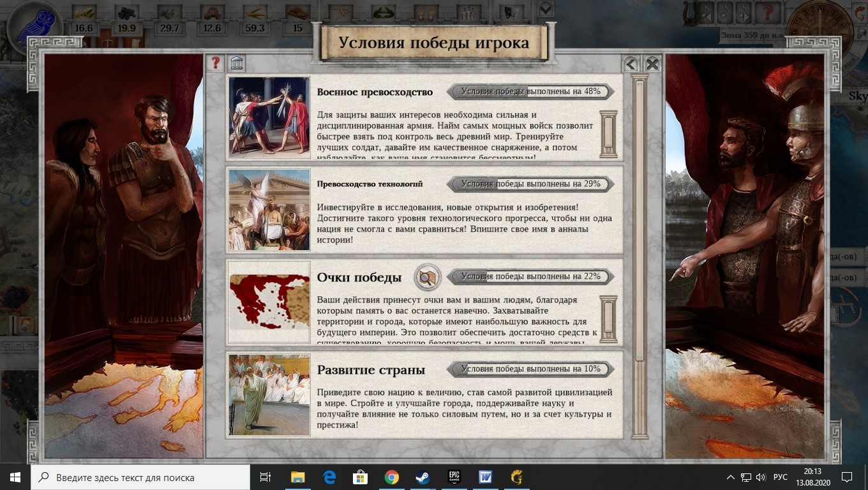Expand the resource bar with the down chevron
868x490 pixels.
point(546,10)
